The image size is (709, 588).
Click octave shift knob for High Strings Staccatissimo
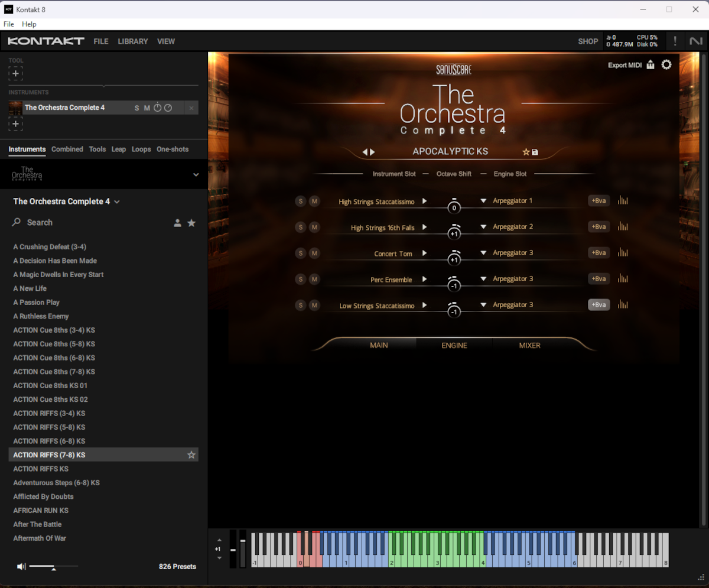pos(454,206)
